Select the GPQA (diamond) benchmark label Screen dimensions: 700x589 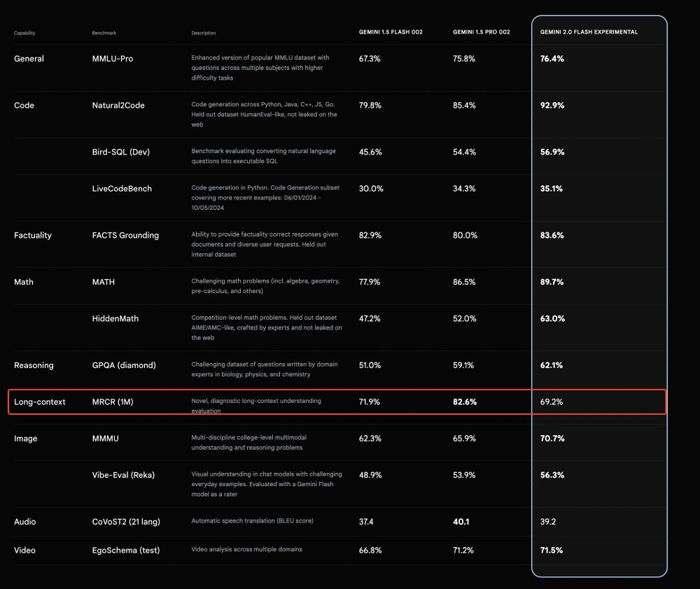click(x=124, y=365)
